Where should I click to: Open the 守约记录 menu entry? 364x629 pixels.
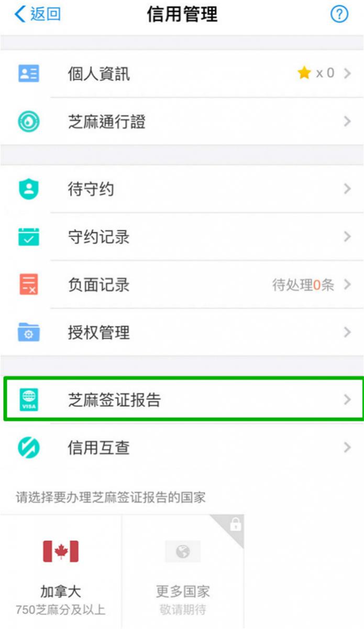(x=182, y=237)
